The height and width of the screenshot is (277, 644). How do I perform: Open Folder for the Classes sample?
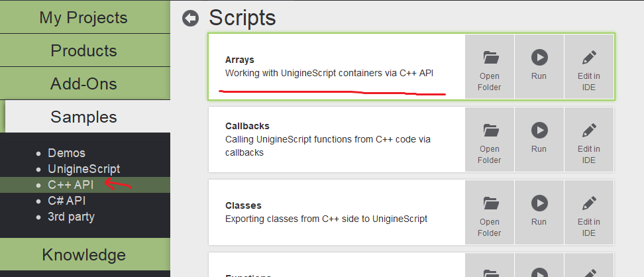(490, 213)
